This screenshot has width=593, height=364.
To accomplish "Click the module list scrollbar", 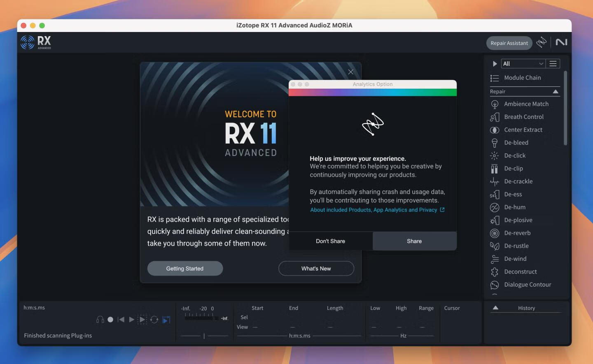I will point(565,108).
